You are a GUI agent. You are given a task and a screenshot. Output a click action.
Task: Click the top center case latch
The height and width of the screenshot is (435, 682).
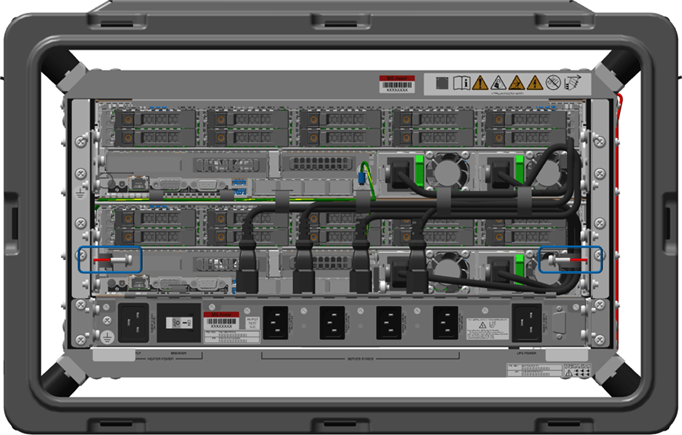pos(341,21)
